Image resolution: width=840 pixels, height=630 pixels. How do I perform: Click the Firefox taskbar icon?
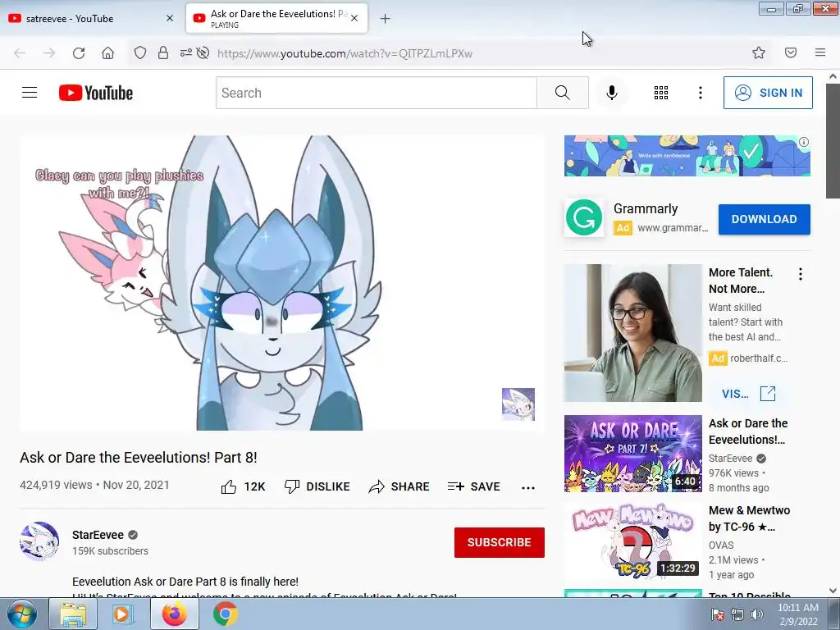click(175, 614)
